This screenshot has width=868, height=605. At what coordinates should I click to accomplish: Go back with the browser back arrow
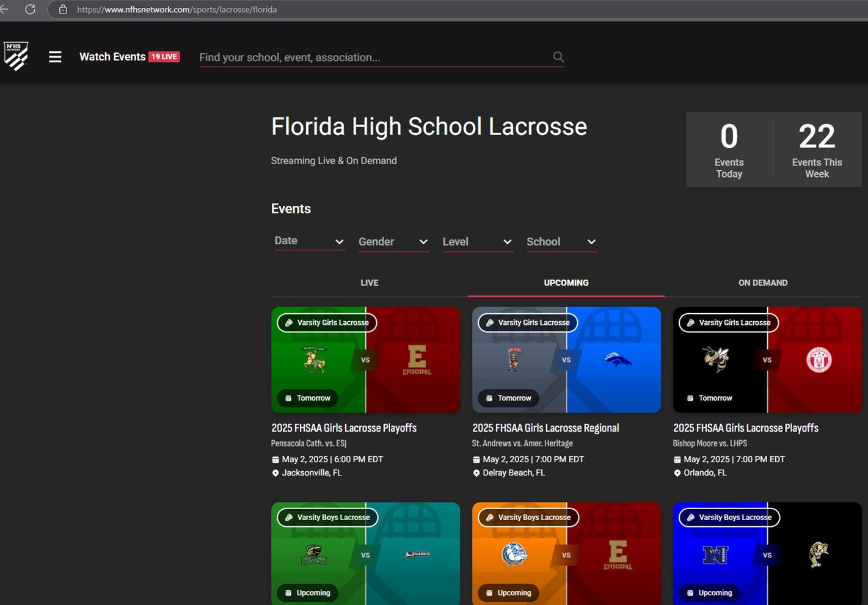point(4,9)
